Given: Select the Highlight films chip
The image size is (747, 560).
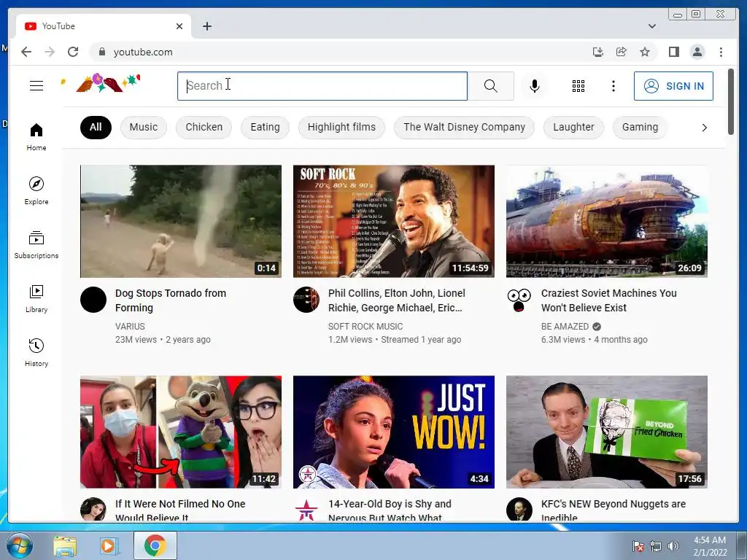Looking at the screenshot, I should point(341,127).
